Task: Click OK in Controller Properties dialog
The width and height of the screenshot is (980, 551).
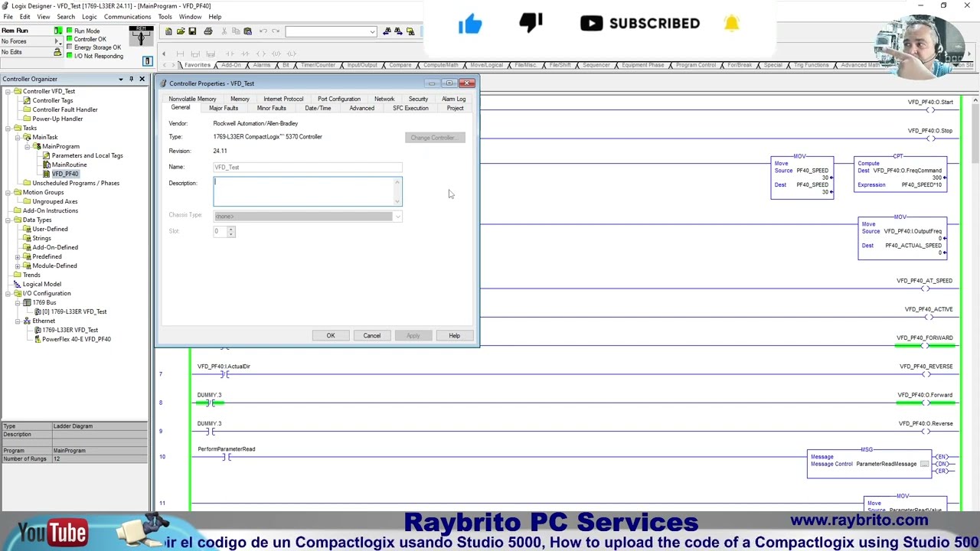Action: (x=331, y=335)
